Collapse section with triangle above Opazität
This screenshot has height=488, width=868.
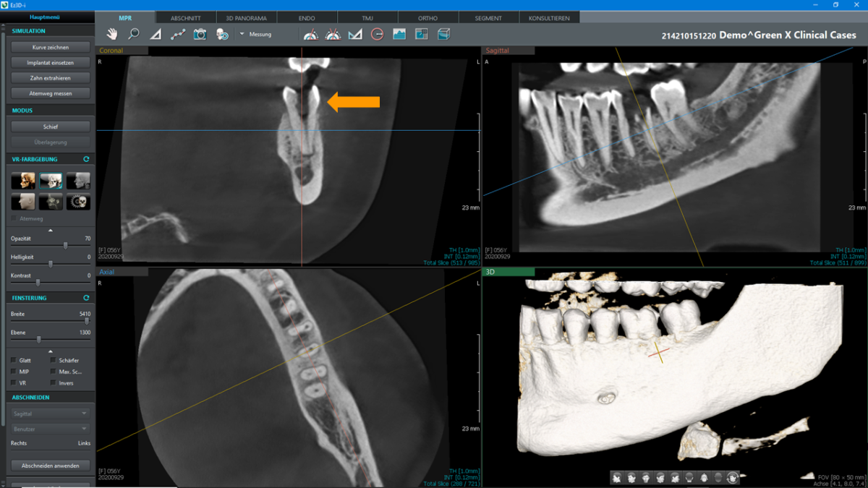[x=50, y=230]
